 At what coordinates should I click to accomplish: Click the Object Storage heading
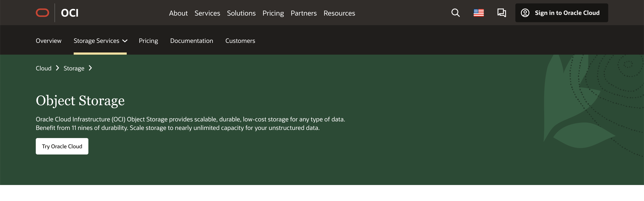click(x=80, y=101)
